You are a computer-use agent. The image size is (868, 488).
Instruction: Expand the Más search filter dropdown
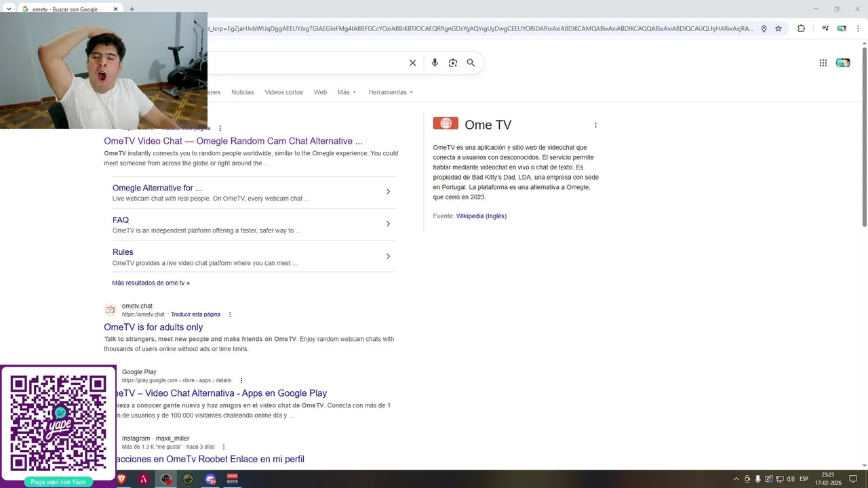click(x=347, y=92)
